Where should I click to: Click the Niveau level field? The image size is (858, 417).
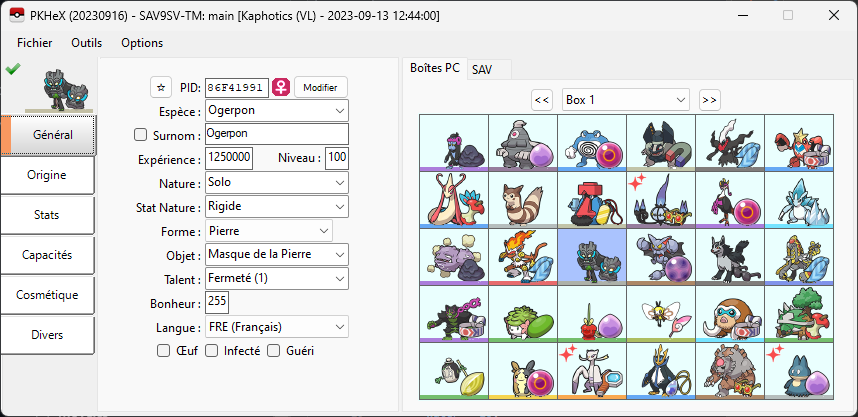(337, 159)
